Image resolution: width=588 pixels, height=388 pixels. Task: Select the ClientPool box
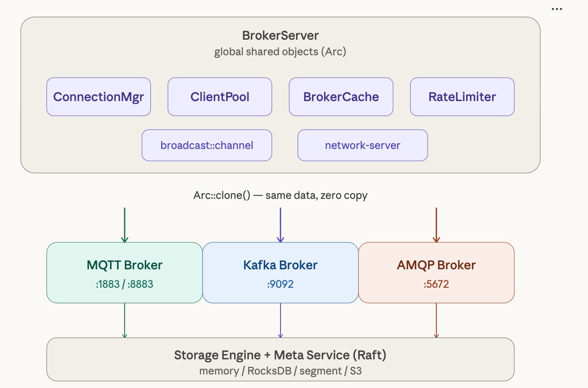[x=220, y=97]
